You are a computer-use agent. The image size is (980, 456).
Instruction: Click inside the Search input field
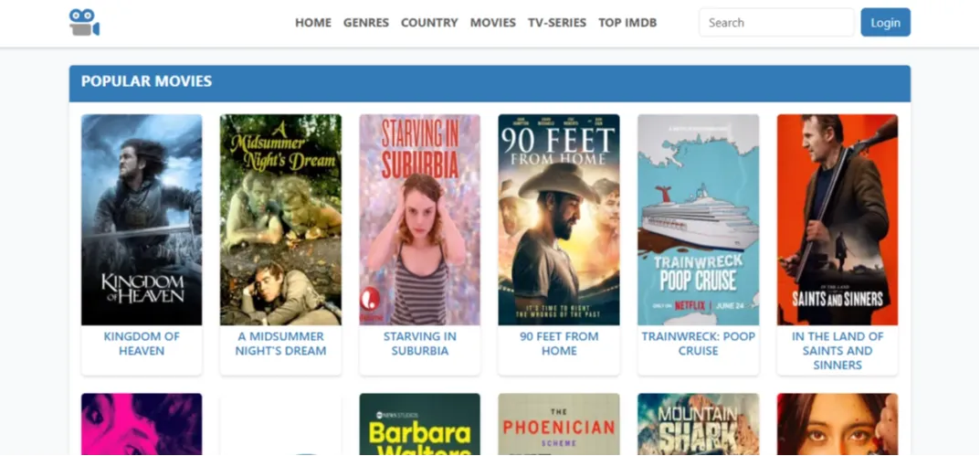coord(776,23)
